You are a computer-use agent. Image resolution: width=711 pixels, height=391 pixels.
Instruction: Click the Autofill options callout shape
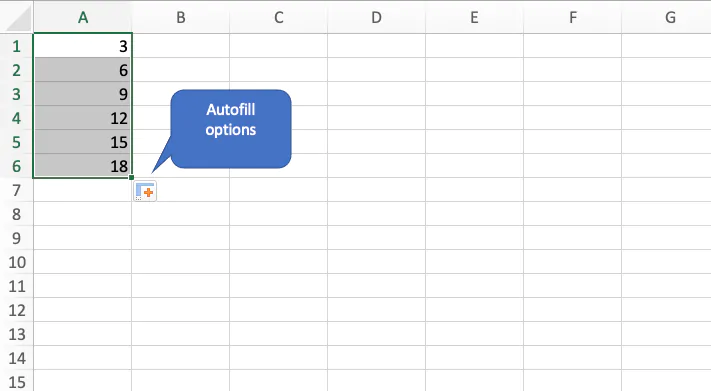230,129
